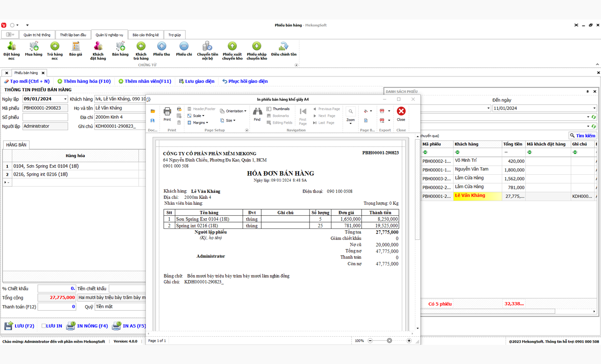Click the Print icon in preview ribbon

tap(167, 114)
